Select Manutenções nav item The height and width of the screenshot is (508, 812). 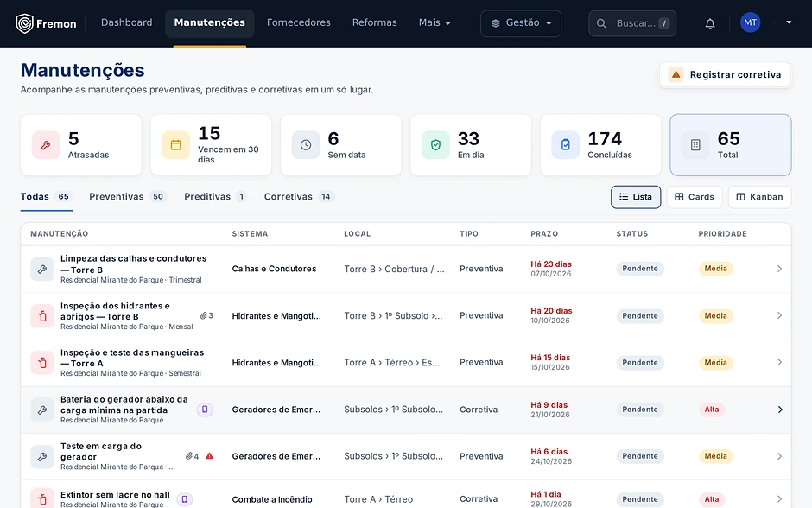(x=209, y=22)
